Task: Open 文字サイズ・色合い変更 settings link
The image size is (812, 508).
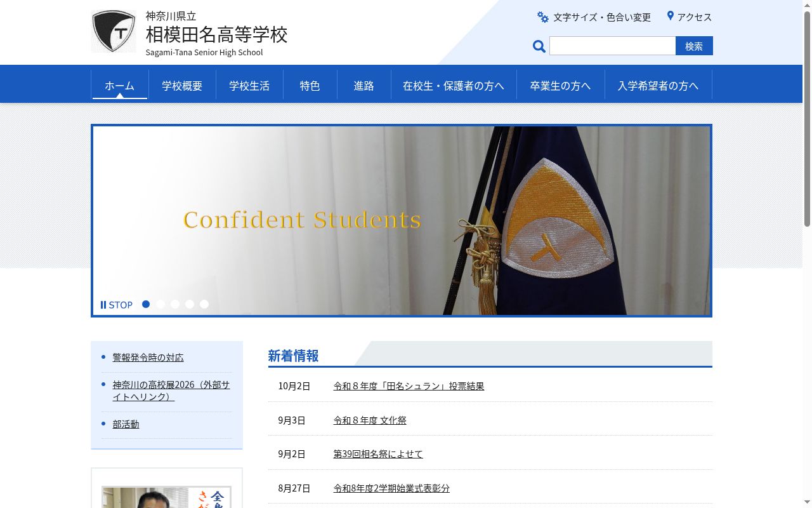Action: tap(594, 17)
